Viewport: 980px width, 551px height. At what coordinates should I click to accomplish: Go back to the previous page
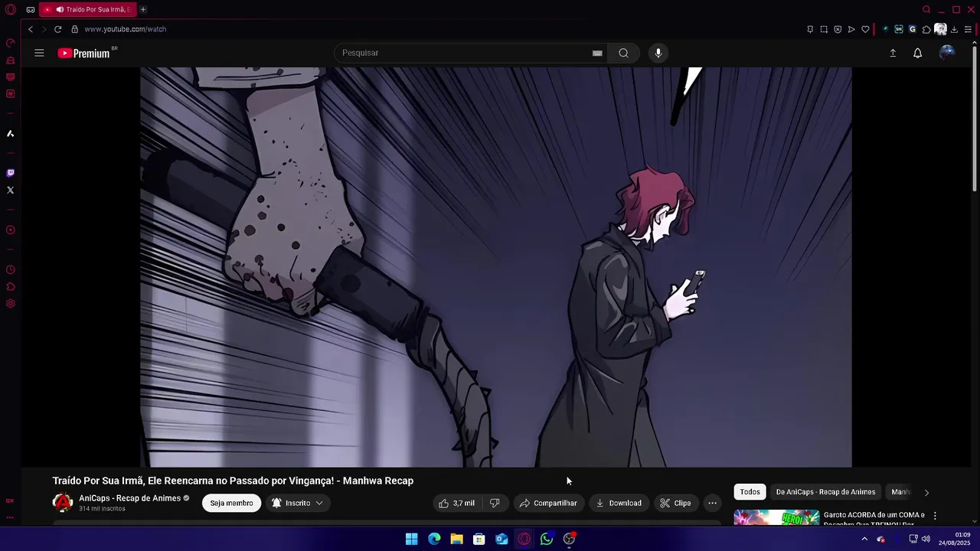coord(31,29)
